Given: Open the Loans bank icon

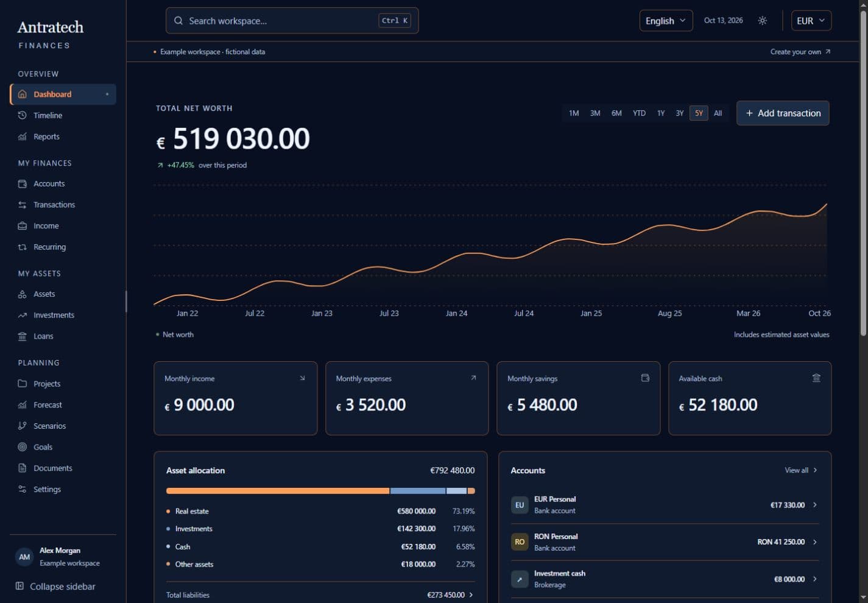Looking at the screenshot, I should click(23, 336).
